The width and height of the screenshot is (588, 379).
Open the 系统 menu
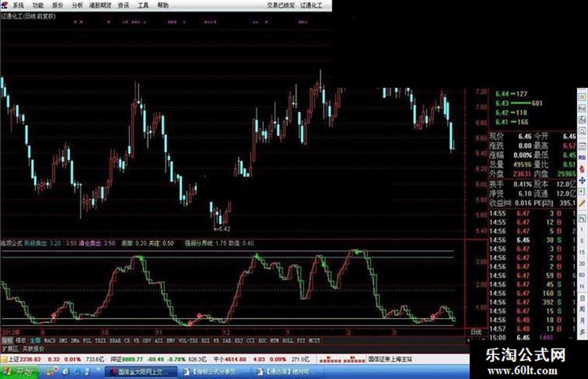(x=18, y=5)
